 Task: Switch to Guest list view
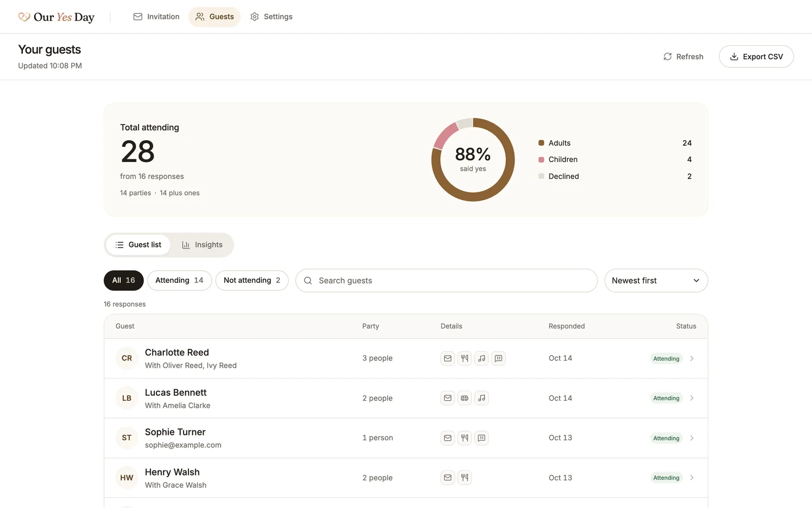138,245
